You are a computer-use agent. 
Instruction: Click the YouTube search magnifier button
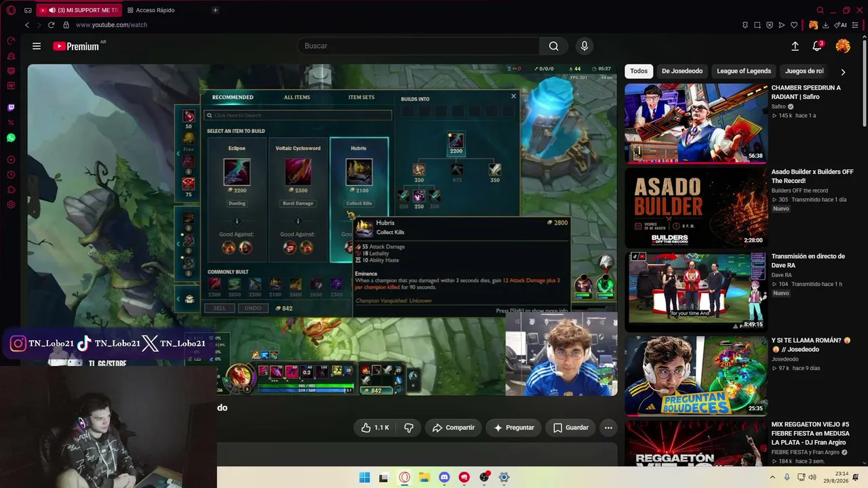554,46
